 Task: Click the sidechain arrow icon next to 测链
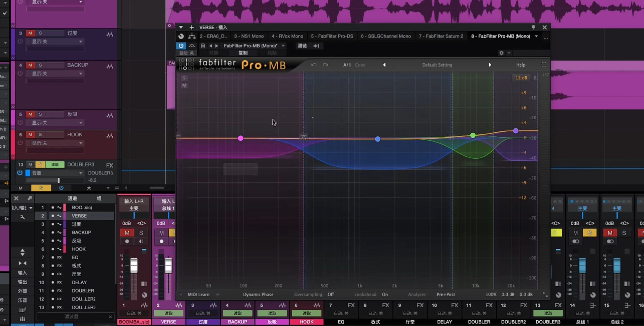[x=316, y=46]
